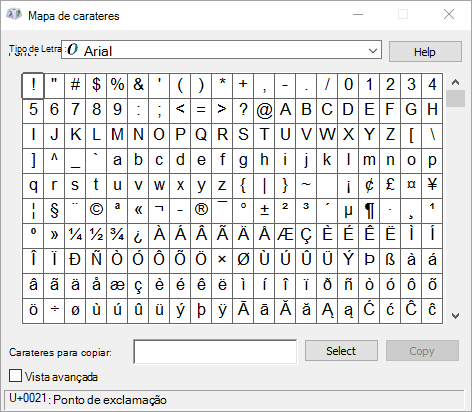Screen dimensions: 472x412
Task: Select the digit 4 character
Action: point(432,86)
